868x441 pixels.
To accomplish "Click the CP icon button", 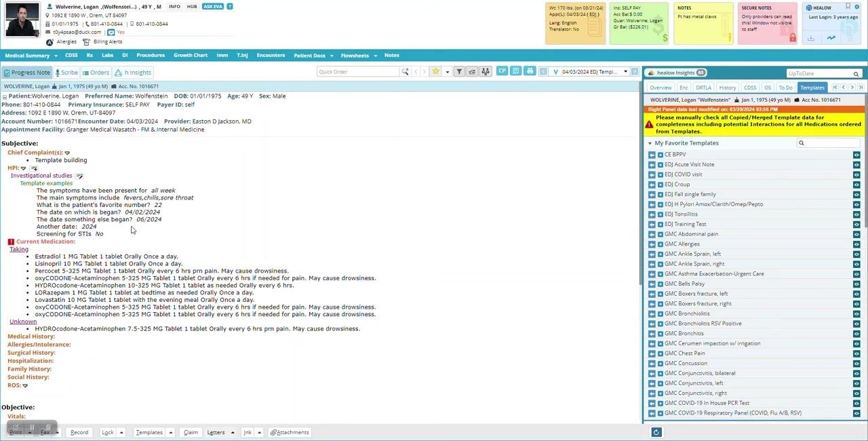I will click(502, 71).
